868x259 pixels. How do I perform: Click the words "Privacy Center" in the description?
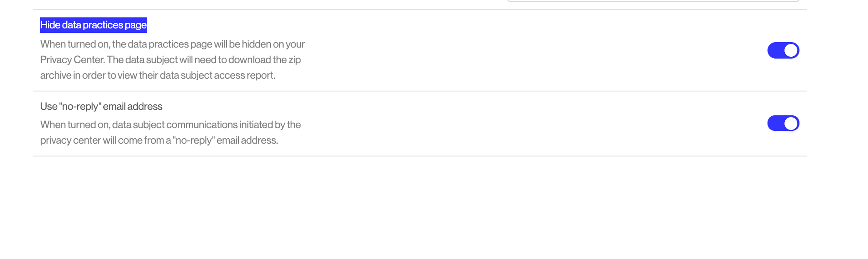72,60
